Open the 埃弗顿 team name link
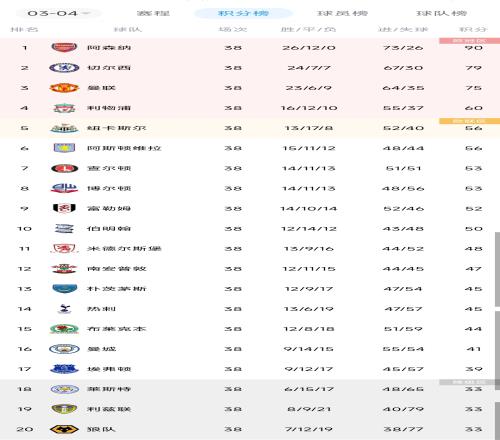The image size is (500, 440). click(x=109, y=369)
